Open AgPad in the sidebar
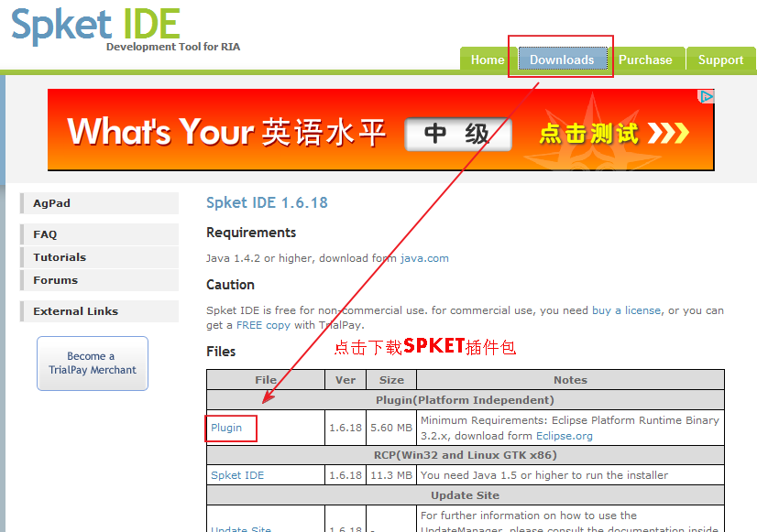Image resolution: width=757 pixels, height=532 pixels. 100,203
